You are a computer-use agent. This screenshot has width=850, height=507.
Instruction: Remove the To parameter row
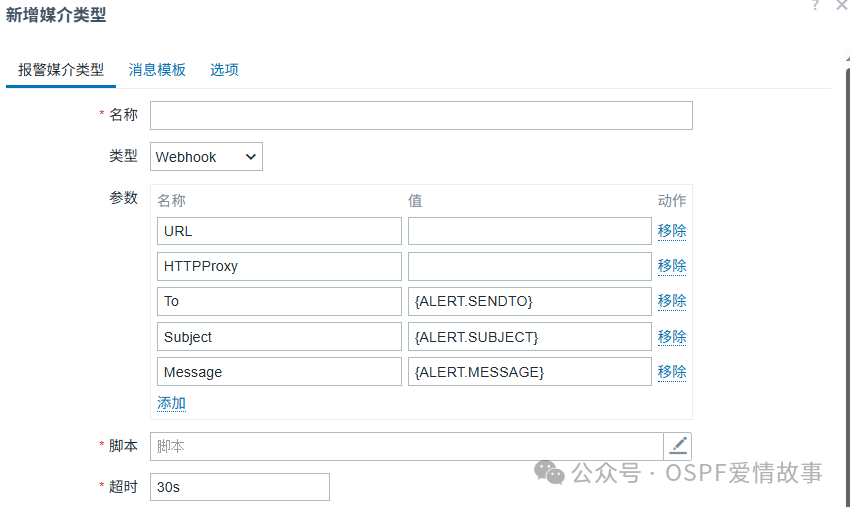click(672, 301)
